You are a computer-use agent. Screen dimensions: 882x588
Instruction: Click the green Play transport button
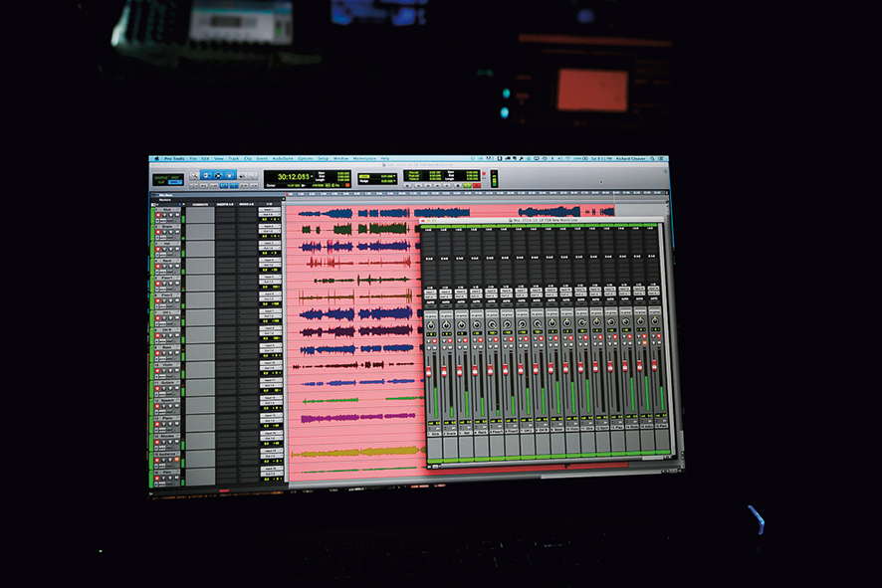tap(468, 185)
